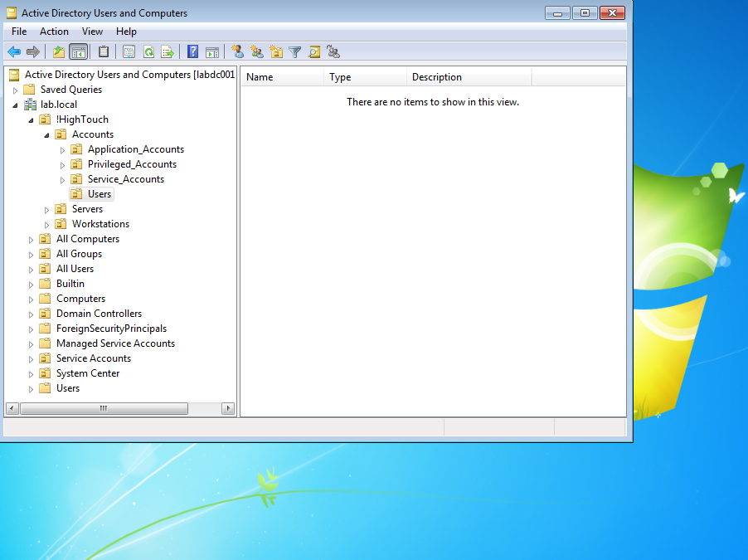Select the !HighTouch tree item
The width and height of the screenshot is (748, 560).
[x=82, y=119]
